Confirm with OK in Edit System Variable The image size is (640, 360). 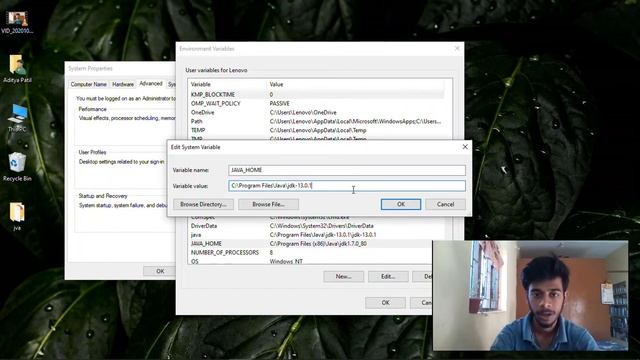[401, 204]
